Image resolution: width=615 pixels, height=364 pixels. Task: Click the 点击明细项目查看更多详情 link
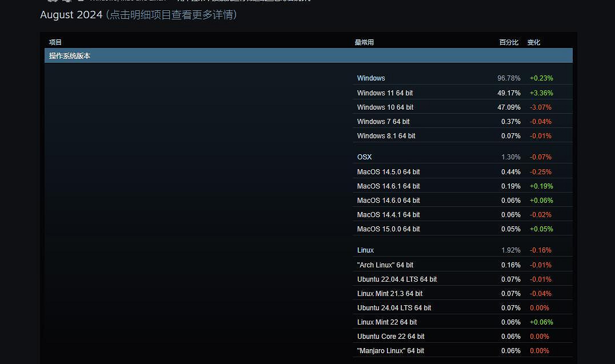171,15
